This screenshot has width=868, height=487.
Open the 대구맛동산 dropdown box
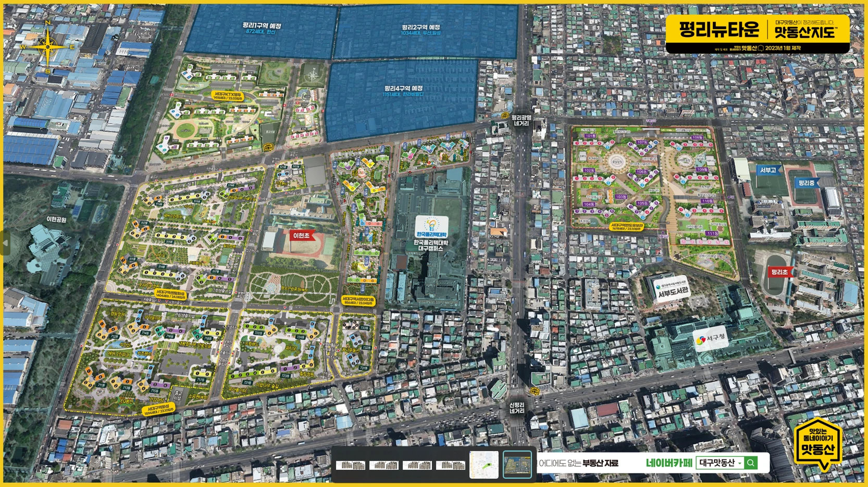pyautogui.click(x=720, y=462)
